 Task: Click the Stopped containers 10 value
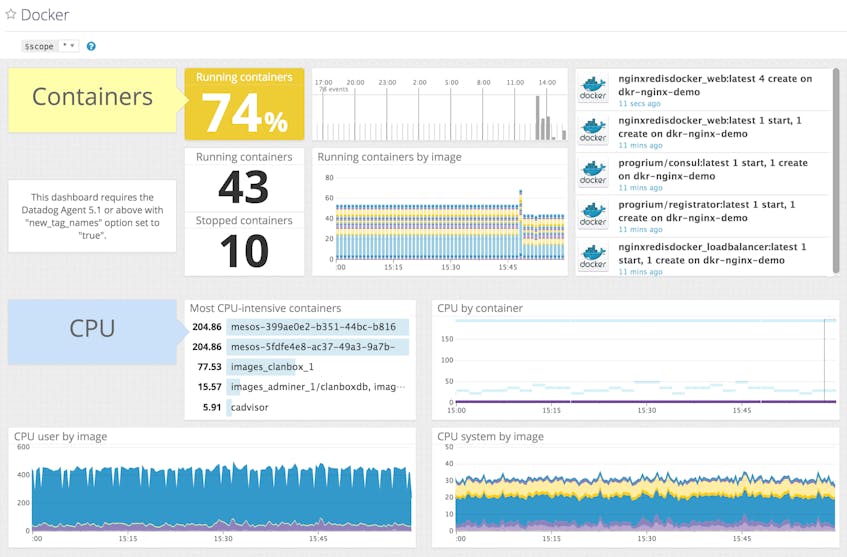(244, 251)
